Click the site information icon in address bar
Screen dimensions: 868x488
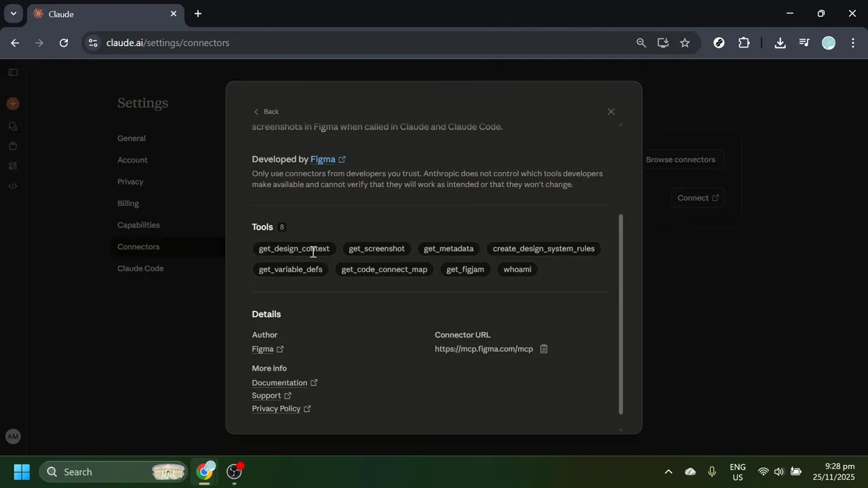tap(93, 43)
